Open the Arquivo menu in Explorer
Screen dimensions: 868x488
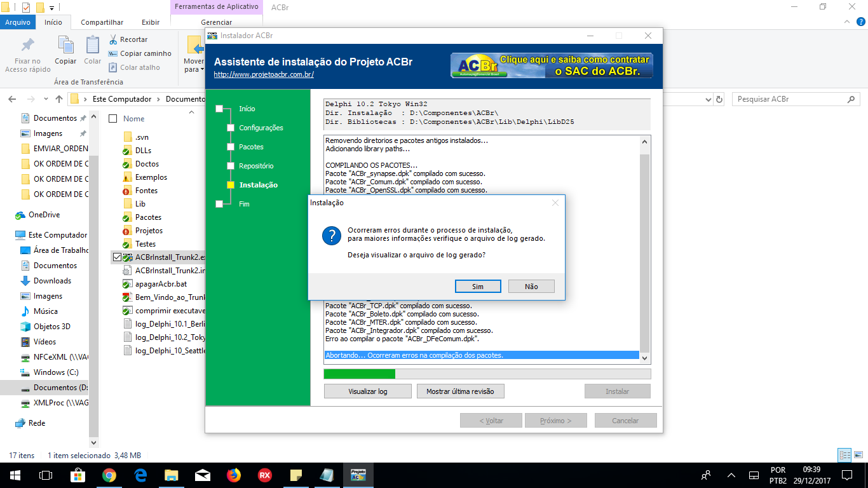[x=18, y=22]
